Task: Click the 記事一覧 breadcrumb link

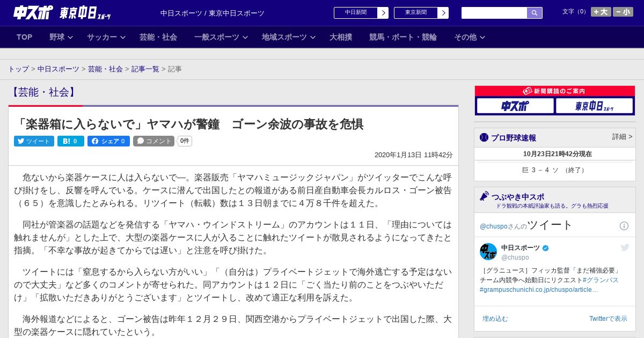Action: pos(145,69)
